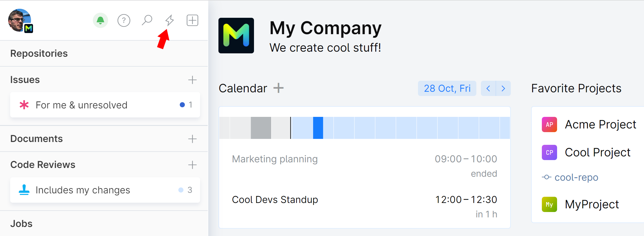Viewport: 644px width, 236px height.
Task: Add a new code review with plus
Action: pyautogui.click(x=192, y=165)
